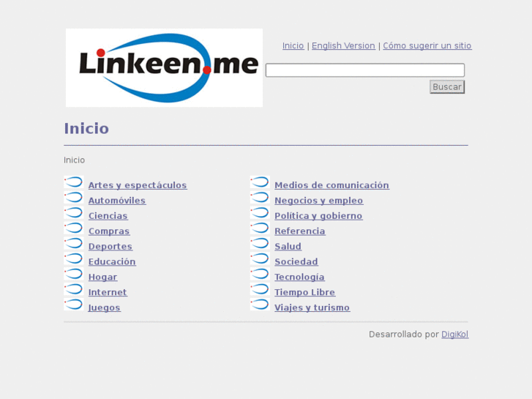This screenshot has width=532, height=399.
Task: Click the swoosh icon beside Medios de comunicación
Action: (x=260, y=182)
